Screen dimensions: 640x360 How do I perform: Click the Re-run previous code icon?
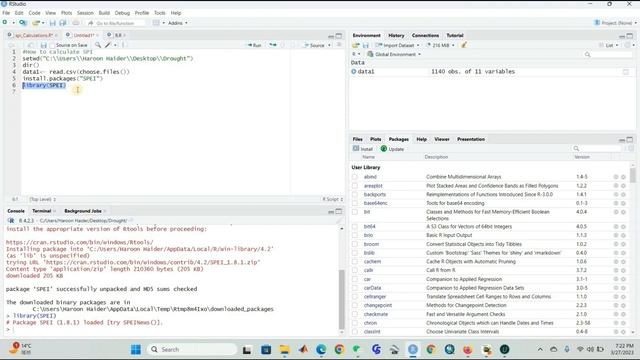click(x=273, y=45)
